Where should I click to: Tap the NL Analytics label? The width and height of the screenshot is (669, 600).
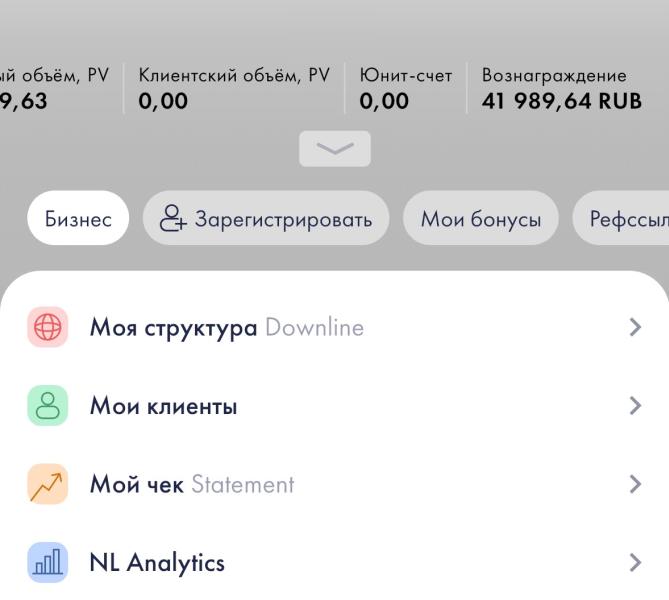[x=157, y=563]
